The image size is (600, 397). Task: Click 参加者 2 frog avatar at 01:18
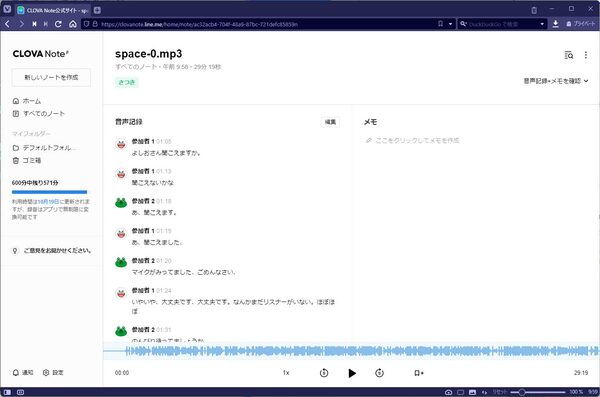pyautogui.click(x=121, y=203)
